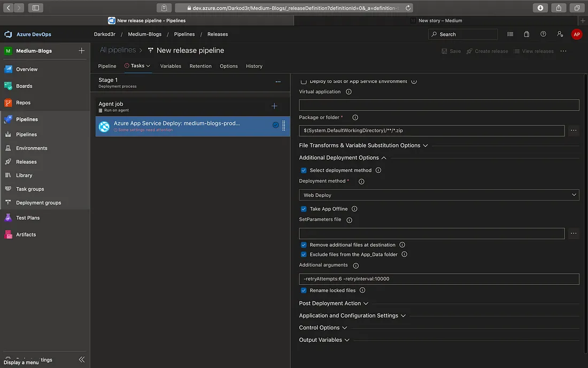Toggle browser sidebar button
The height and width of the screenshot is (368, 588).
tap(36, 8)
